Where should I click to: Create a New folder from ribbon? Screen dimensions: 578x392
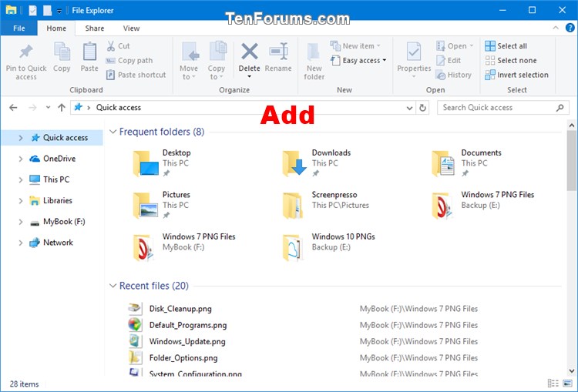314,61
